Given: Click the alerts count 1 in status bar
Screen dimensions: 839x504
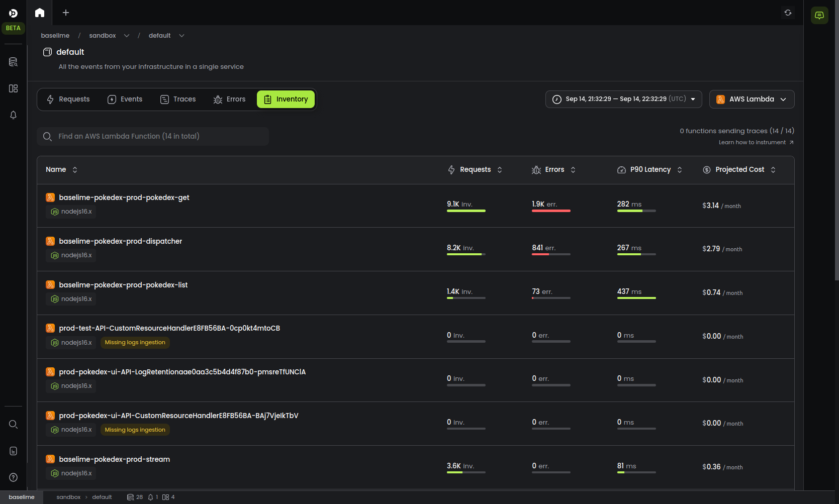Looking at the screenshot, I should (x=153, y=497).
